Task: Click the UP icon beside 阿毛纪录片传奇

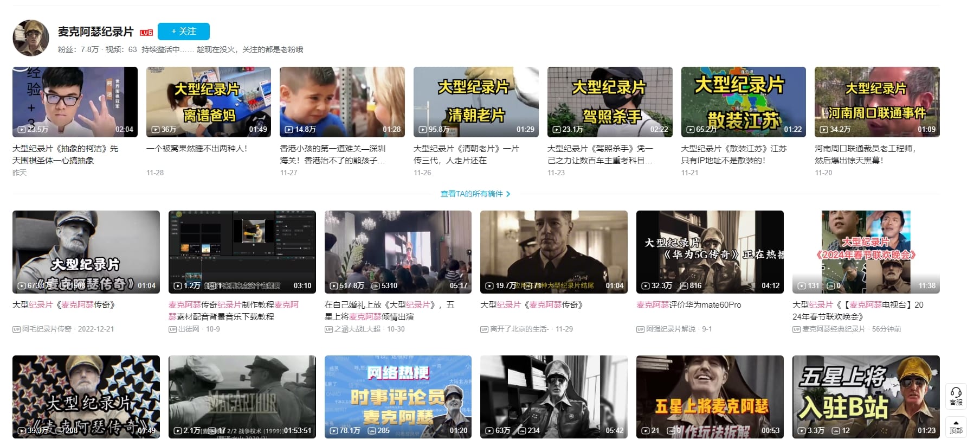Action: [16, 329]
